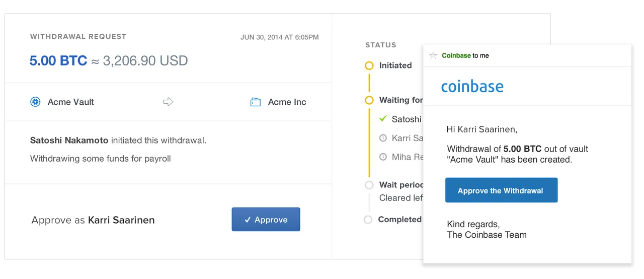Screen dimensions: 644x279
Task: Click the Coinbase sender name
Action: pos(456,55)
